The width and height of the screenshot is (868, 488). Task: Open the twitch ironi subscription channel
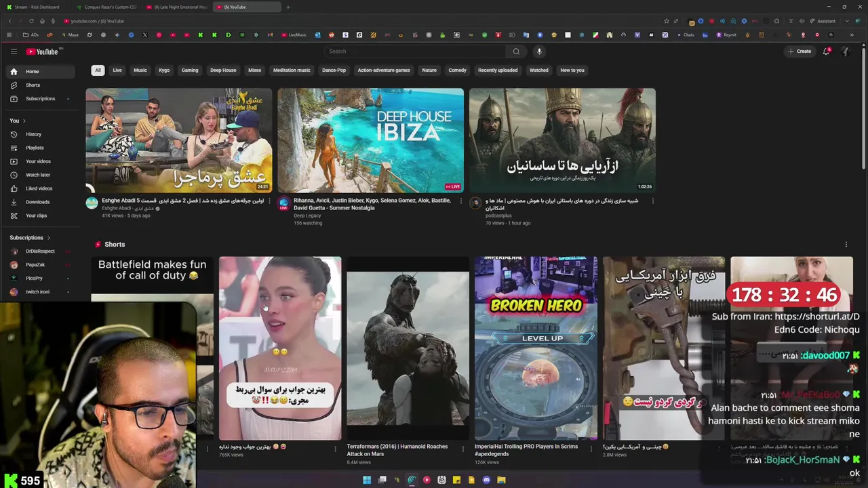coord(40,292)
